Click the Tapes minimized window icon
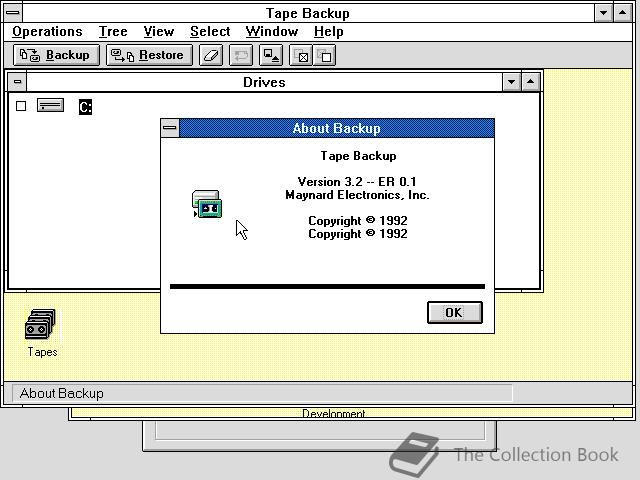The width and height of the screenshot is (640, 480). pyautogui.click(x=40, y=325)
